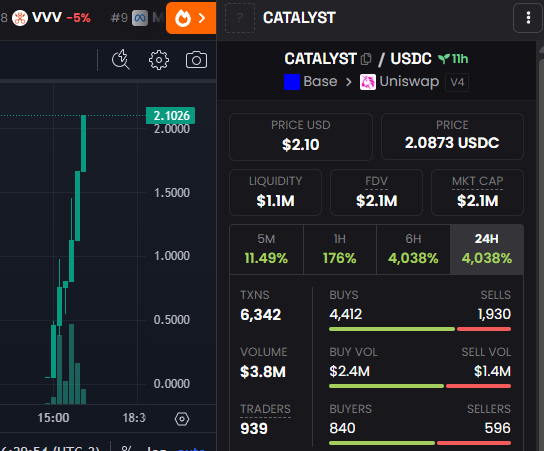The height and width of the screenshot is (451, 544).
Task: Click the Base chain label
Action: click(320, 82)
